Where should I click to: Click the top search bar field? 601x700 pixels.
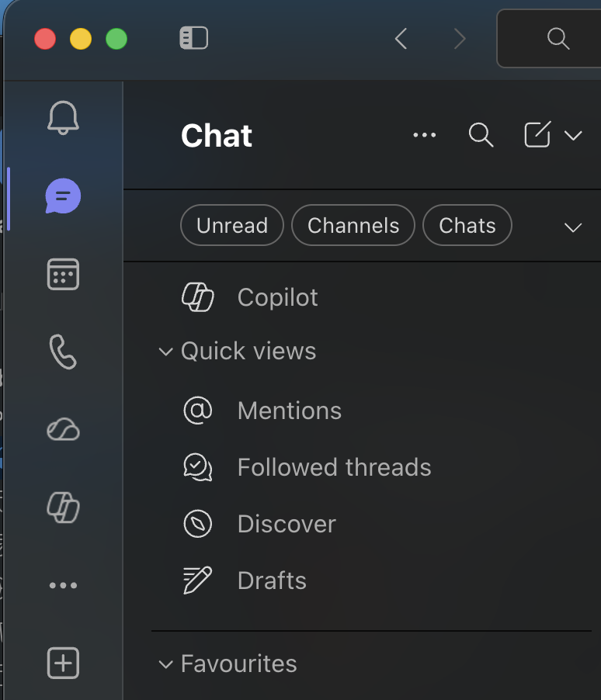pos(549,38)
